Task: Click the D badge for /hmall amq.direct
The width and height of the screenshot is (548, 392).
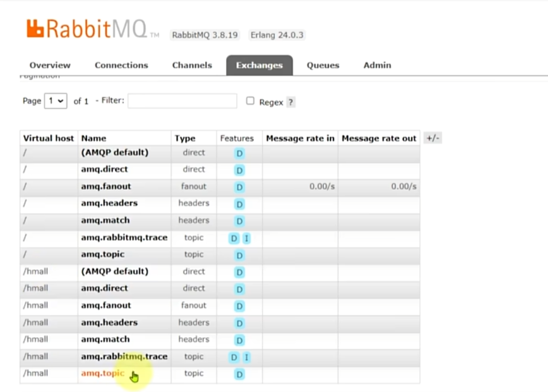Action: [239, 289]
